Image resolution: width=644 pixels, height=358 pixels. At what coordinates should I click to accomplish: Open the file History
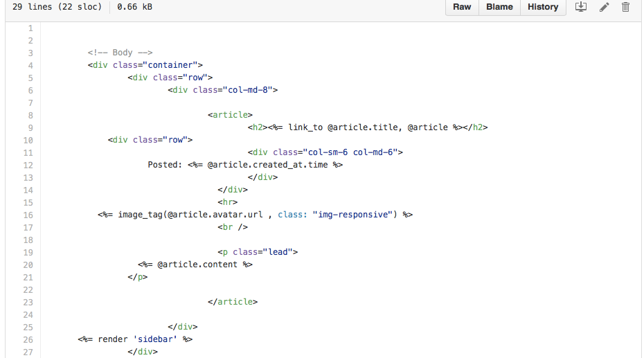pos(543,7)
